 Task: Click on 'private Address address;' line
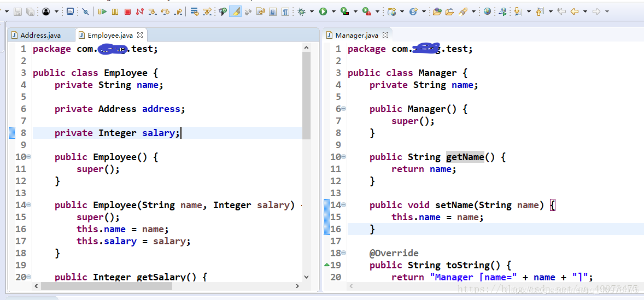[x=120, y=109]
